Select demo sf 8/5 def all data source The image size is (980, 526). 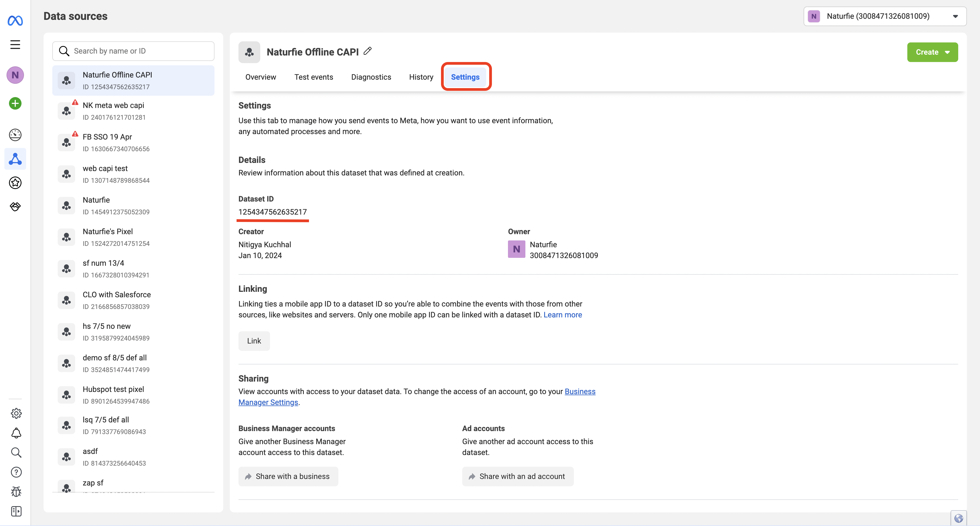point(133,363)
